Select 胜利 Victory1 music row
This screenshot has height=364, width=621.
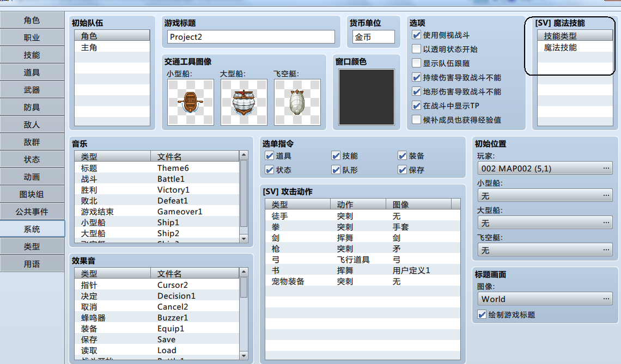(x=157, y=189)
